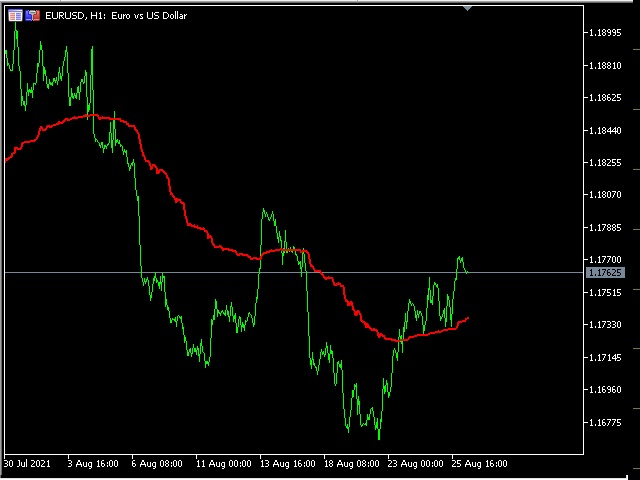640x480 pixels.
Task: Click price level 1.17145
Action: (x=605, y=358)
